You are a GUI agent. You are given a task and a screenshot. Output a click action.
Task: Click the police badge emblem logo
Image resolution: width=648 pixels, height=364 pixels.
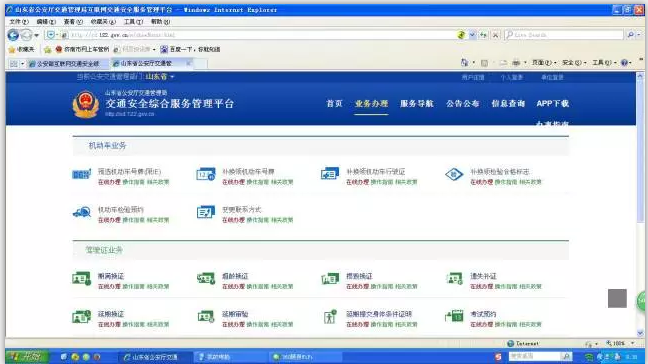pyautogui.click(x=86, y=105)
